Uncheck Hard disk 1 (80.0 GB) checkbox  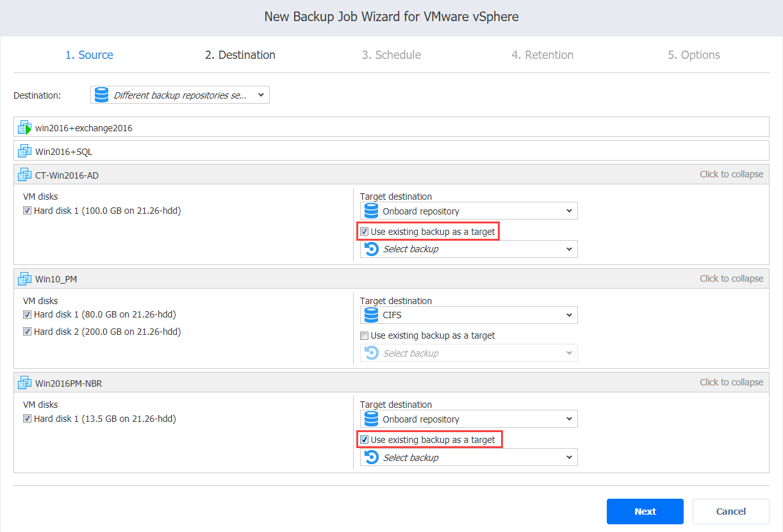click(x=27, y=314)
